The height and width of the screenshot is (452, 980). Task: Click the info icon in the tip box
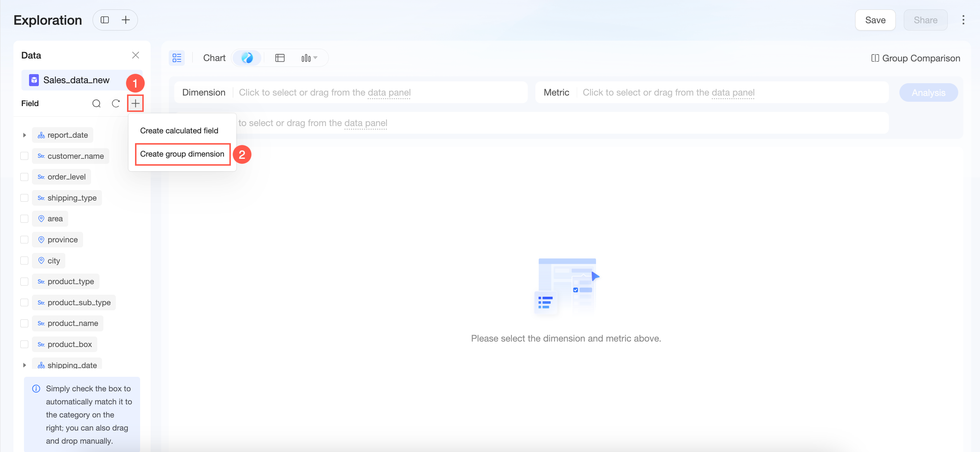(36, 389)
